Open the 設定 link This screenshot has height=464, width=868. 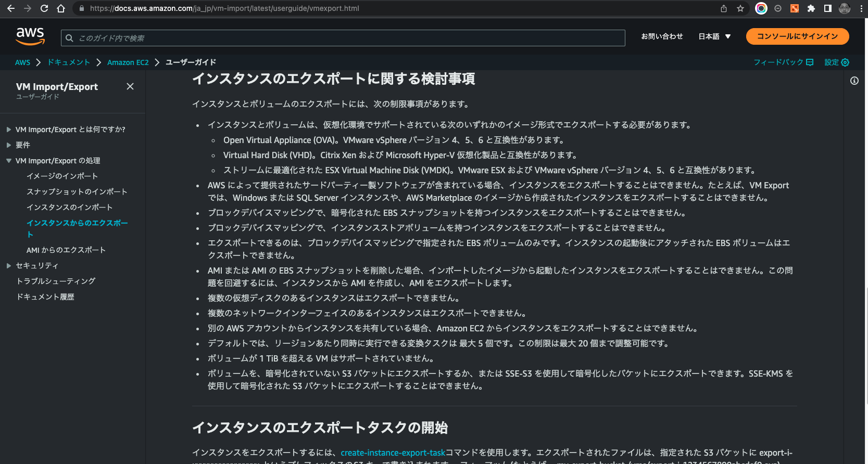click(x=832, y=62)
